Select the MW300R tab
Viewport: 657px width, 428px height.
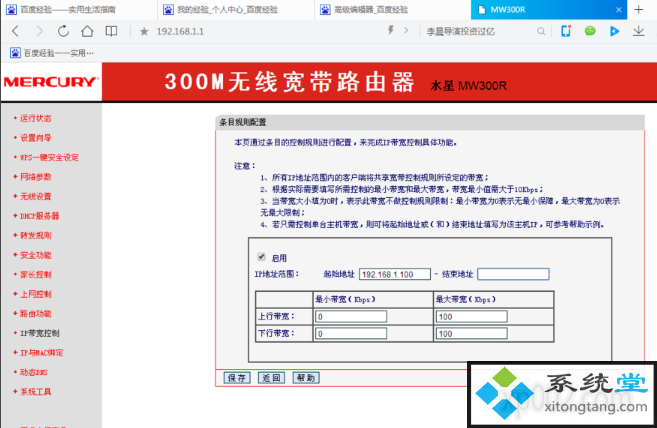coord(549,10)
